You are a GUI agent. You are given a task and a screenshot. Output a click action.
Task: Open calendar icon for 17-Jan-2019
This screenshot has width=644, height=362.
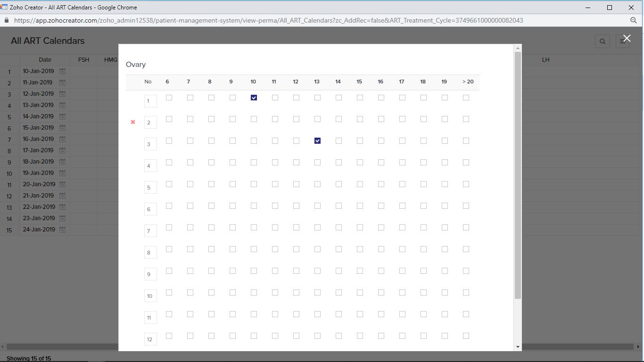62,150
